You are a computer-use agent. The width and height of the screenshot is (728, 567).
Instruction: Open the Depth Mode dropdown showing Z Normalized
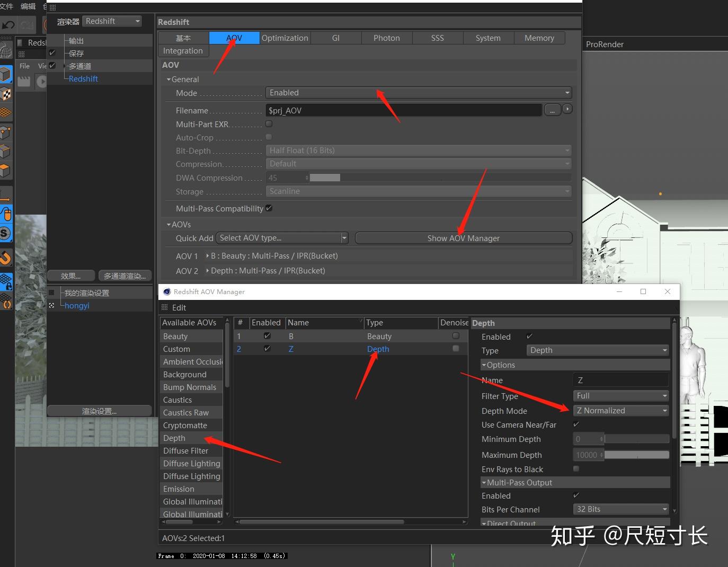[x=620, y=410]
